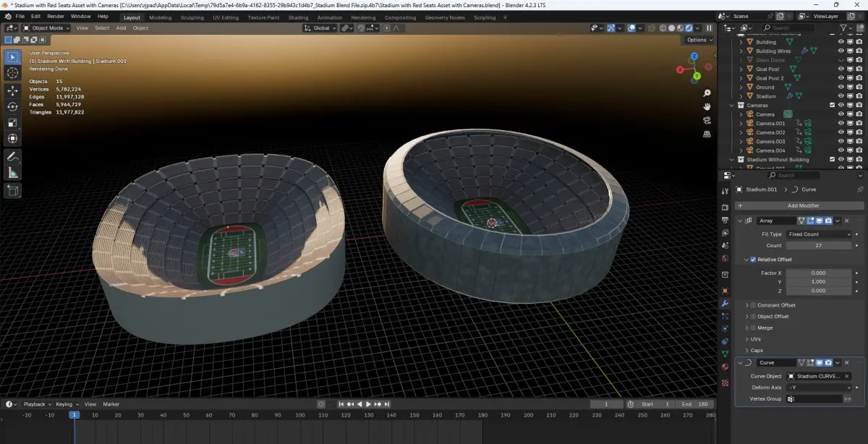Uncheck the Stadium Without Building collection checkbox
Viewport: 868px width, 444px height.
pos(832,160)
